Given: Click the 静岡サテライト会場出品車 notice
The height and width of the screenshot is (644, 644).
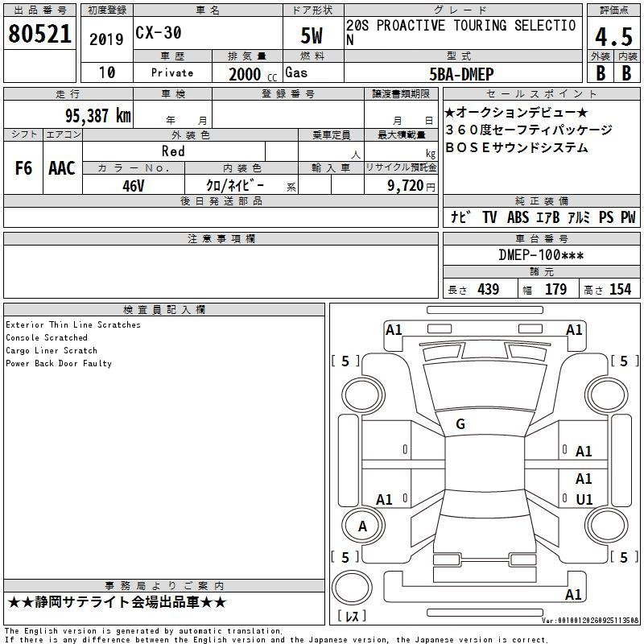Looking at the screenshot, I should pyautogui.click(x=117, y=602).
